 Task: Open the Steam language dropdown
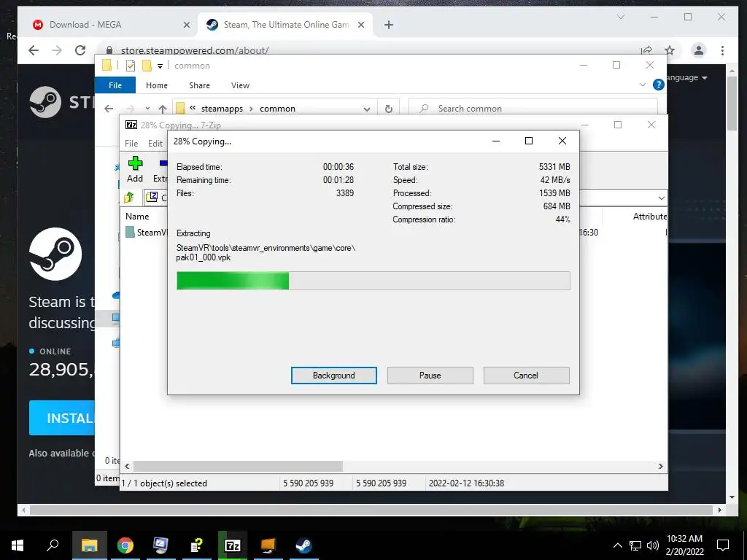tap(687, 77)
